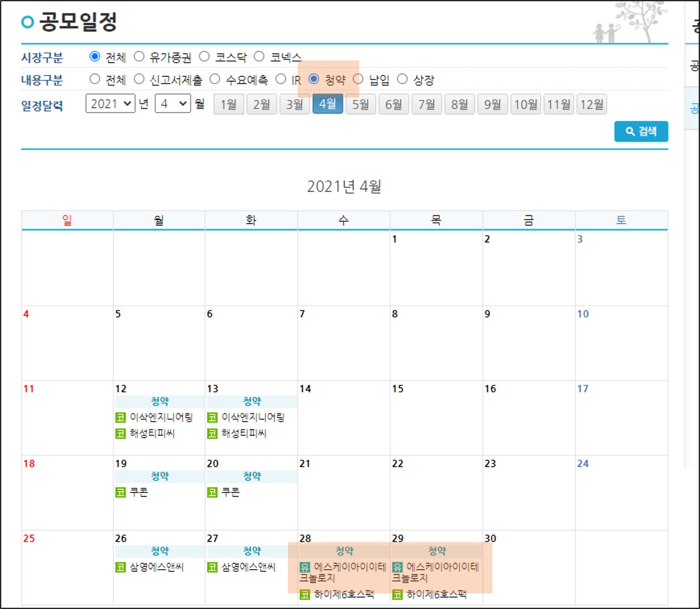Click the 2021년 4월 calendar title
This screenshot has width=700, height=609.
(x=344, y=187)
